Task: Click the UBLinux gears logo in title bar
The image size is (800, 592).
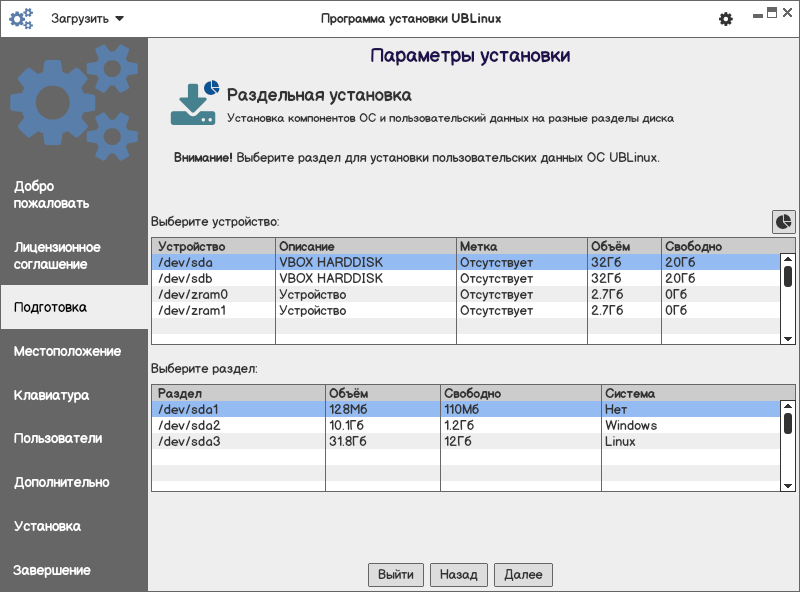Action: pyautogui.click(x=21, y=19)
